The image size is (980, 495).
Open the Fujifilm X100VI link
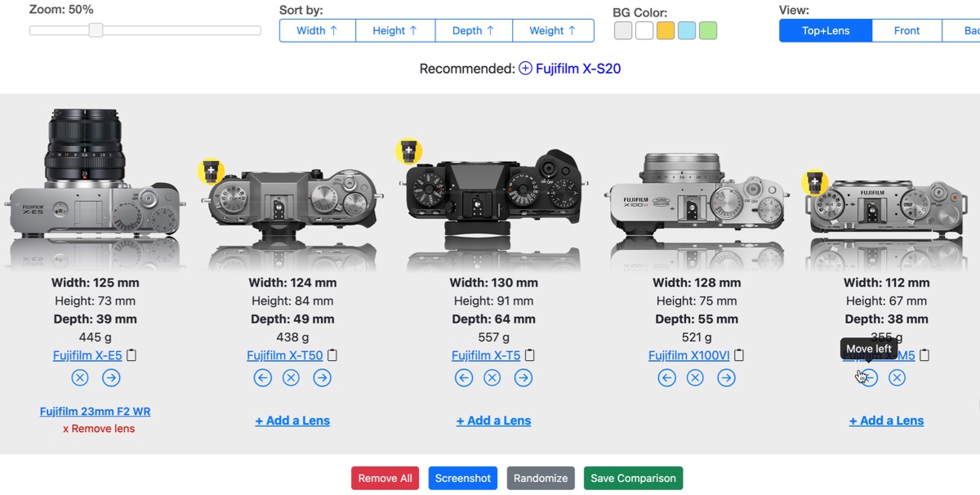pyautogui.click(x=689, y=355)
